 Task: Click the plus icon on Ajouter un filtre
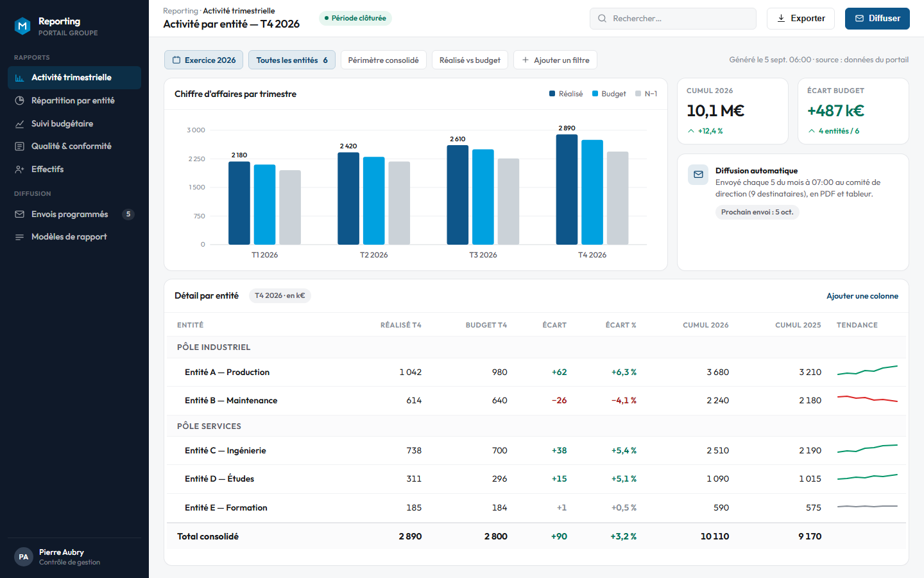coord(526,60)
